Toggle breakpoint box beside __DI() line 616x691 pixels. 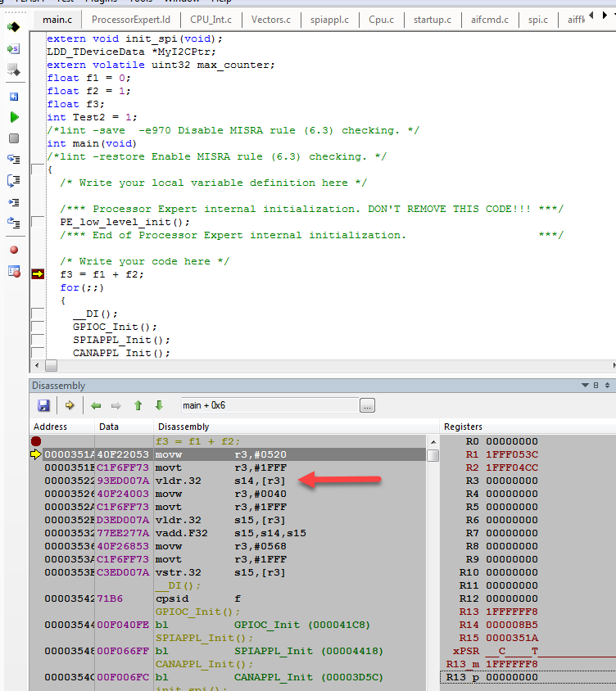point(38,314)
